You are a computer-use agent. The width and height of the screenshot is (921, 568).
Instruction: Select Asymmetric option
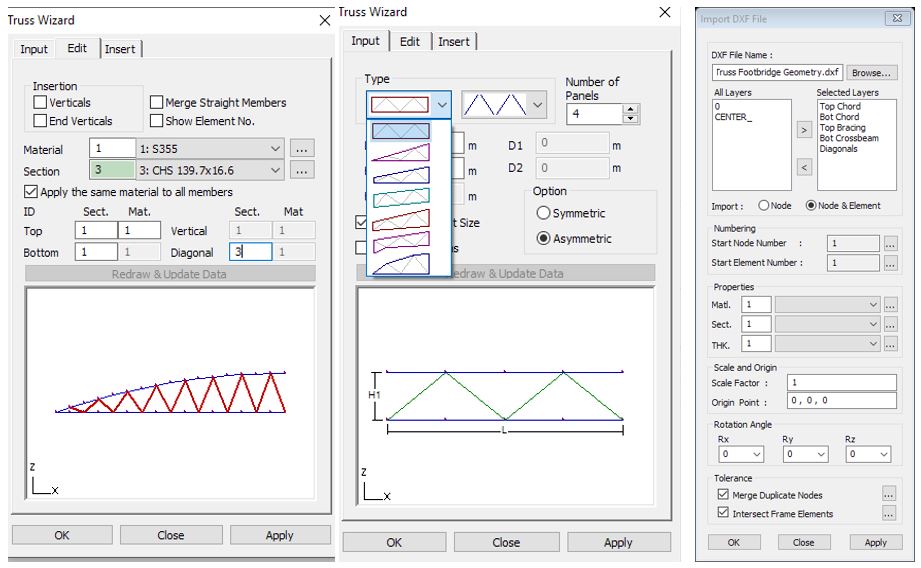click(543, 238)
